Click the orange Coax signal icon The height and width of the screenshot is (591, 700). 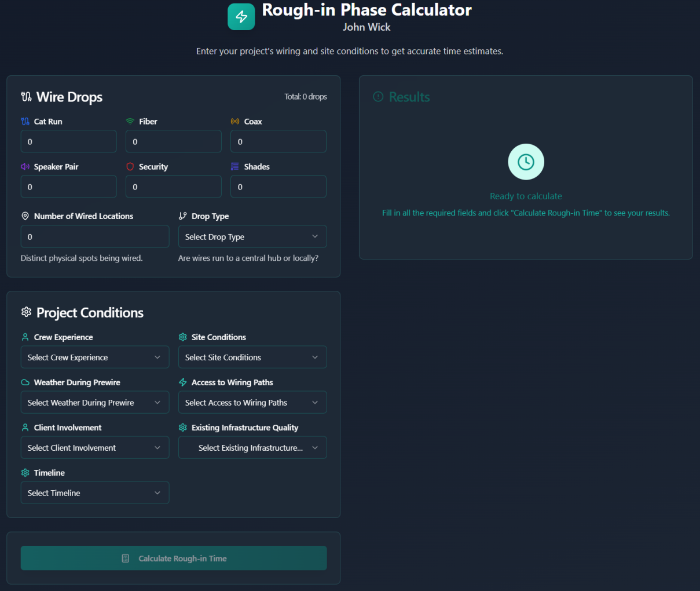(235, 122)
